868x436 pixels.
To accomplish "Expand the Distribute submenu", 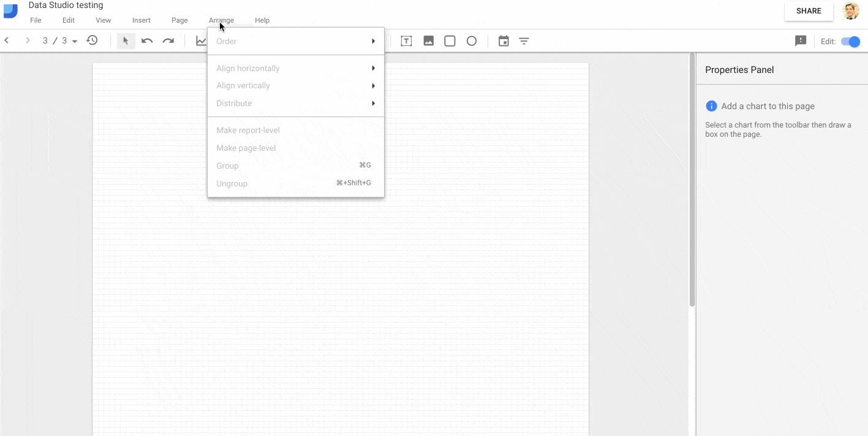I will point(296,104).
